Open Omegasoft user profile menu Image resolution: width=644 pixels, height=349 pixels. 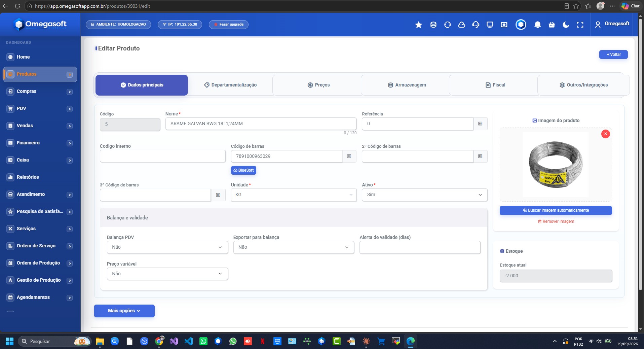(612, 24)
